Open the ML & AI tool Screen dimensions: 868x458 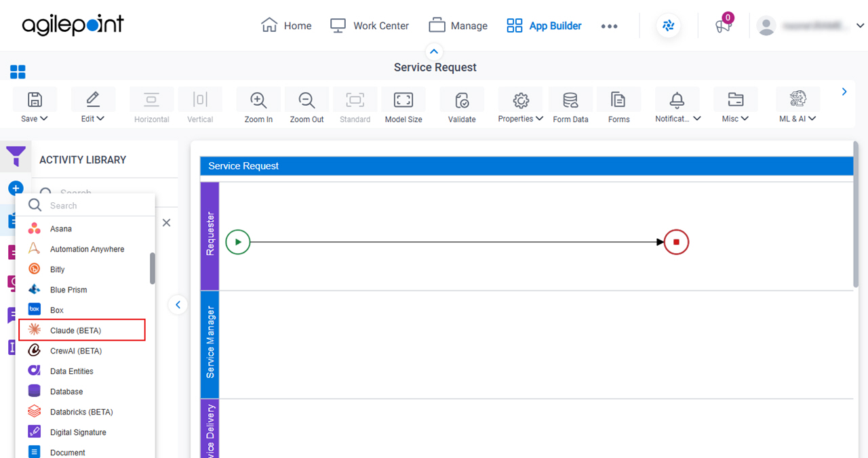coord(797,99)
